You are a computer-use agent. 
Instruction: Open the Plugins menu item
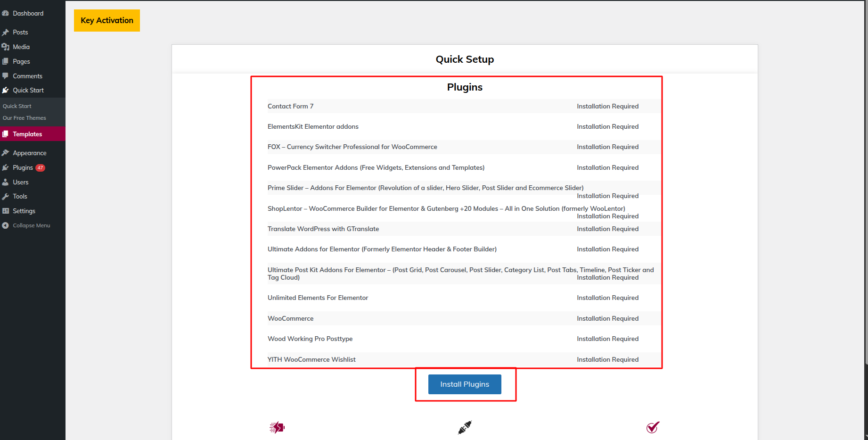(x=23, y=167)
